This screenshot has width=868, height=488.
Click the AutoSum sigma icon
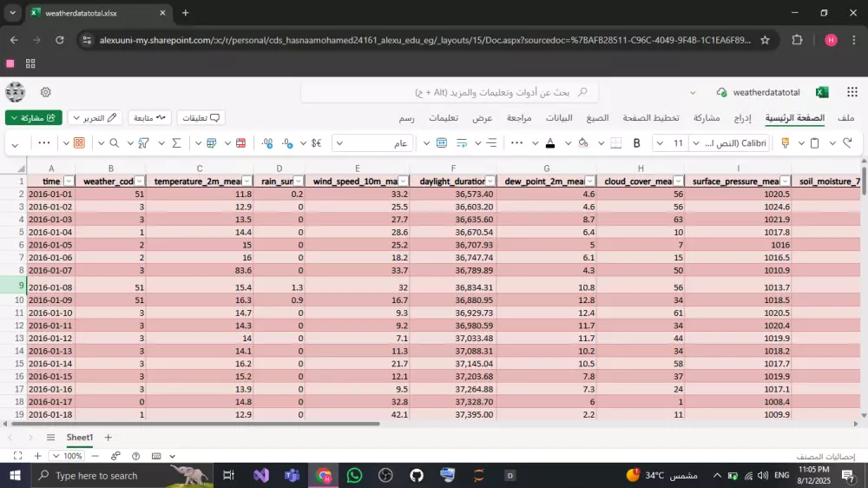(x=176, y=143)
